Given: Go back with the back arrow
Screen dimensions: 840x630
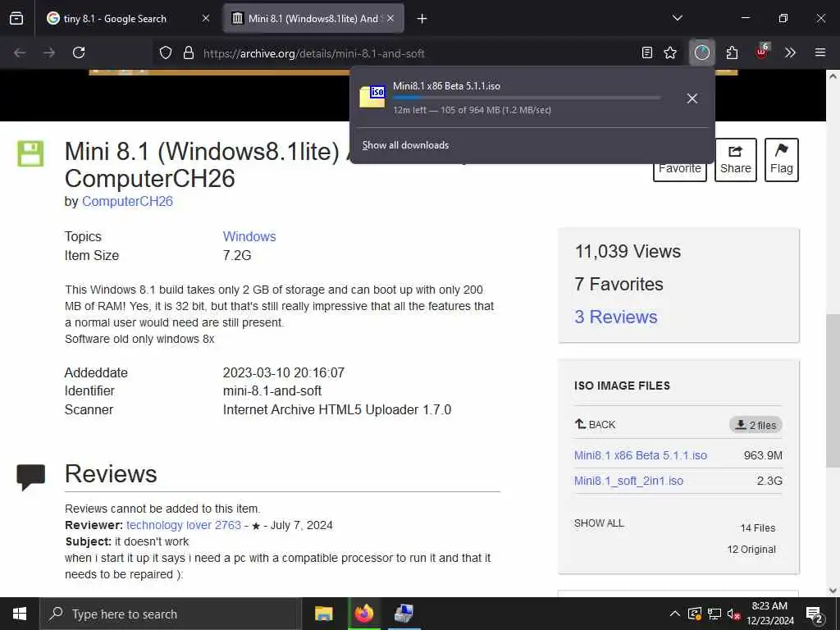Looking at the screenshot, I should point(20,52).
